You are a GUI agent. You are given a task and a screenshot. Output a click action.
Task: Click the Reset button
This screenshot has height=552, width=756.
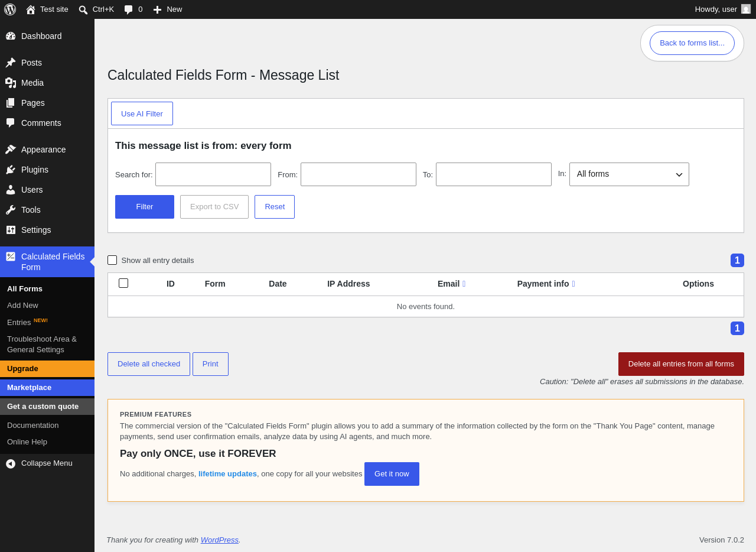(x=275, y=207)
